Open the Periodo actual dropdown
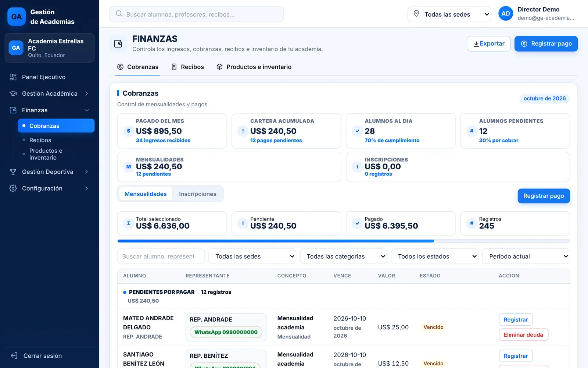Viewport: 588px width, 368px height. pos(526,256)
